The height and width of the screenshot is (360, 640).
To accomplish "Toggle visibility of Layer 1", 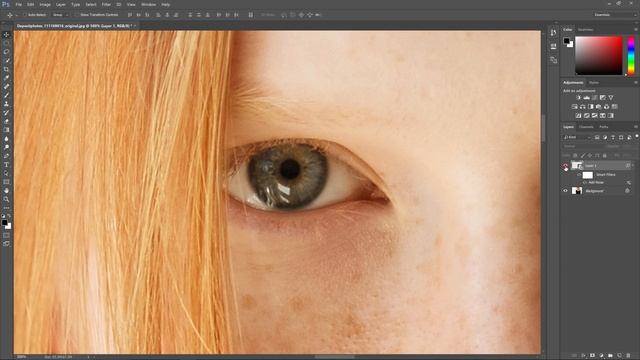I will (565, 166).
